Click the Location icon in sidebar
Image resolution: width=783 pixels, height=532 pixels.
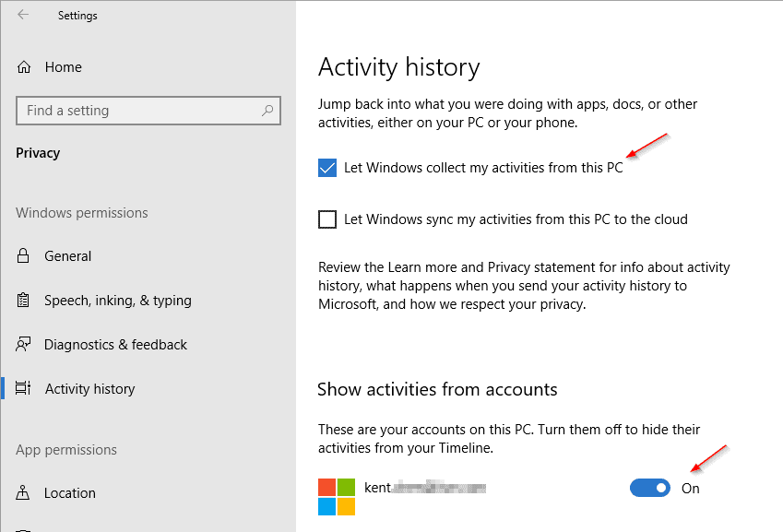click(x=25, y=493)
